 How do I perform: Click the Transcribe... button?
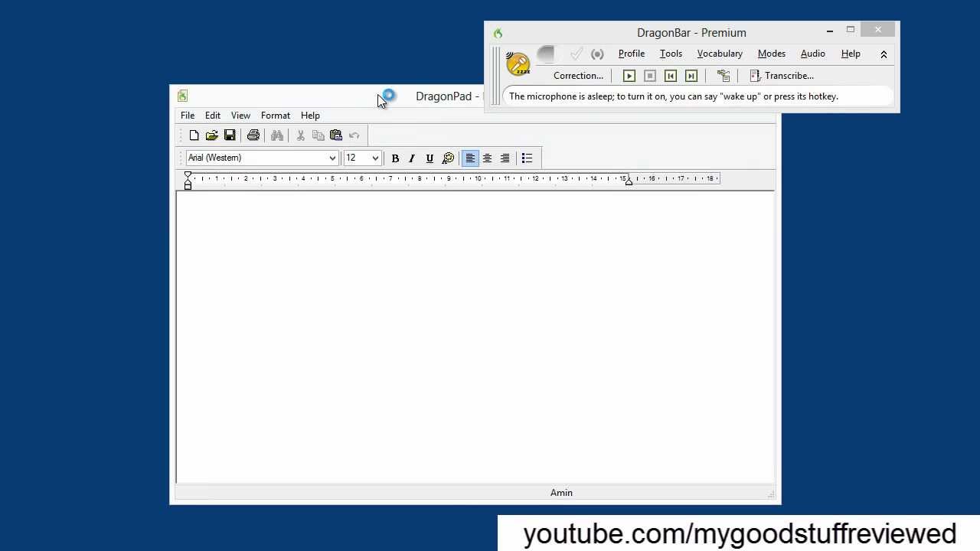[782, 76]
